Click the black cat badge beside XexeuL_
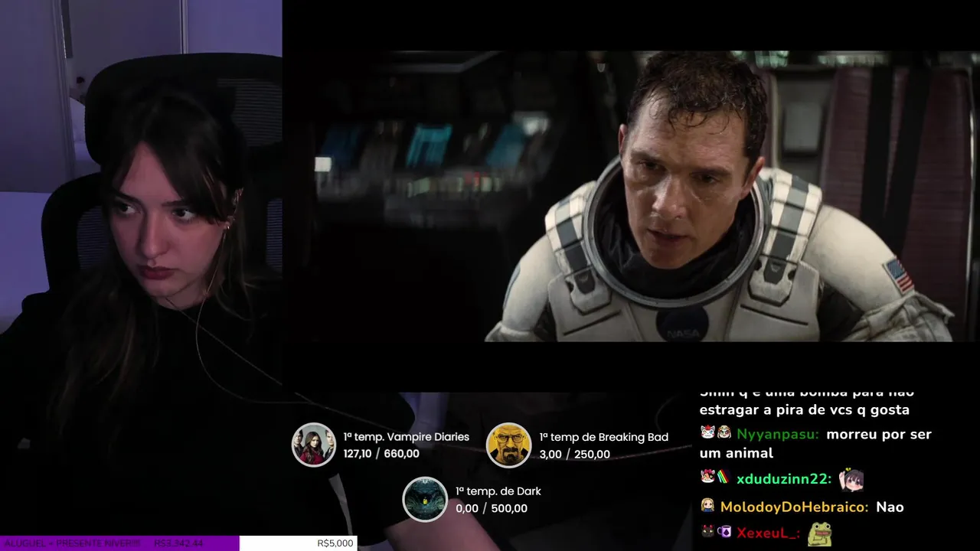Screen dimensions: 980x551 pyautogui.click(x=707, y=532)
